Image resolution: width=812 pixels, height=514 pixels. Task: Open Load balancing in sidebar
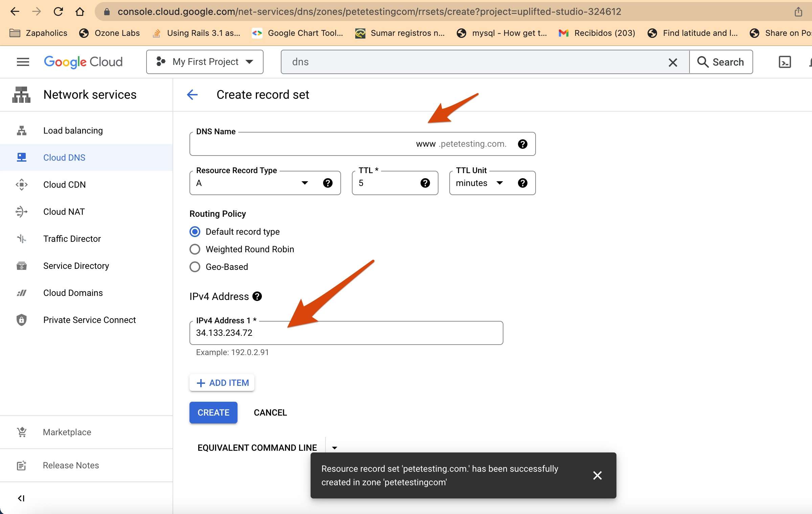point(73,131)
